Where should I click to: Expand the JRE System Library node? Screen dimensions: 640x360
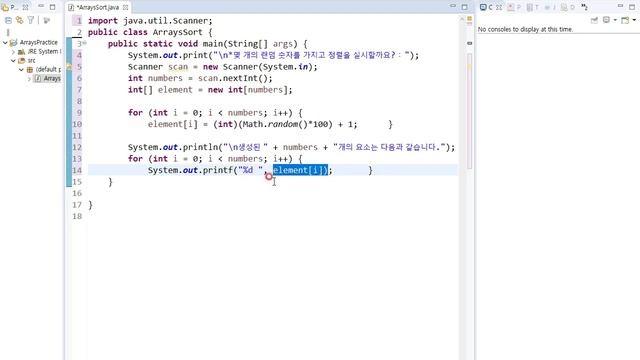coord(13,52)
